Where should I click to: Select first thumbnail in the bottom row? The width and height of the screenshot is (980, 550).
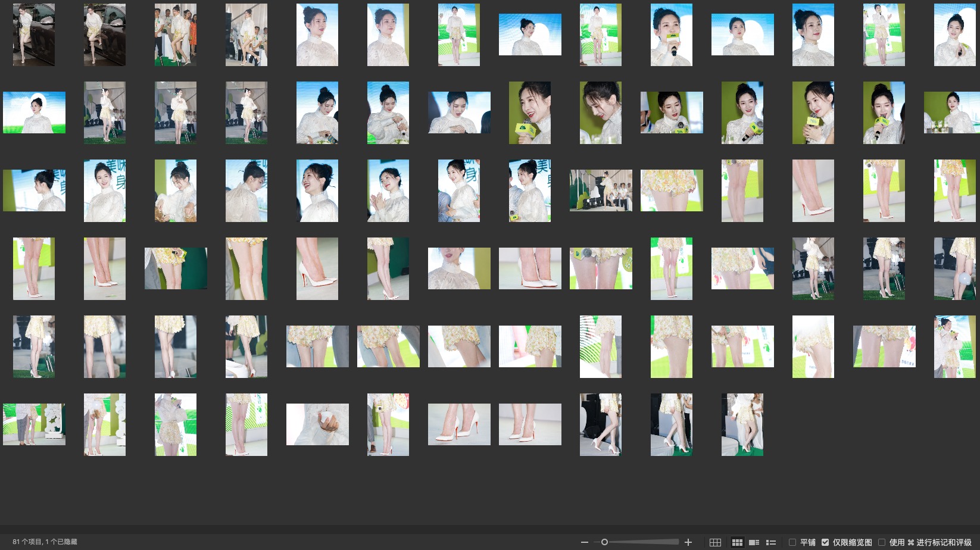point(34,424)
